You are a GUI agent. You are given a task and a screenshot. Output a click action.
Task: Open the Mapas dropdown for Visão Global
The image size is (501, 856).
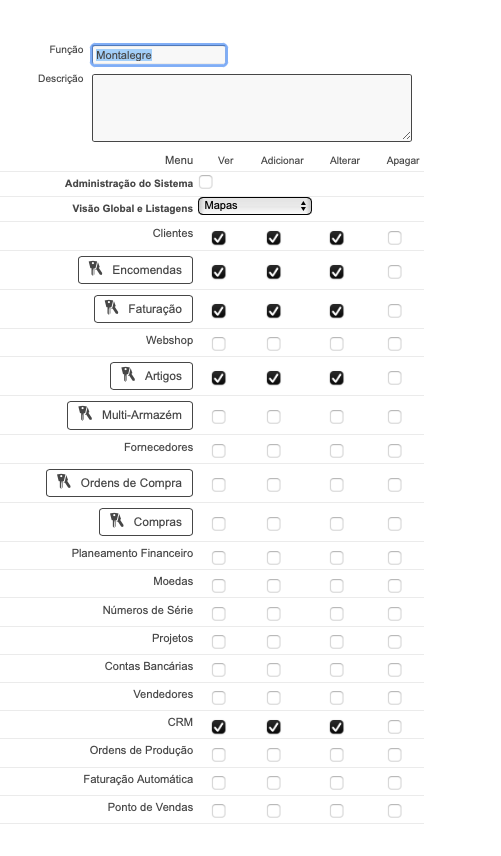[x=255, y=206]
